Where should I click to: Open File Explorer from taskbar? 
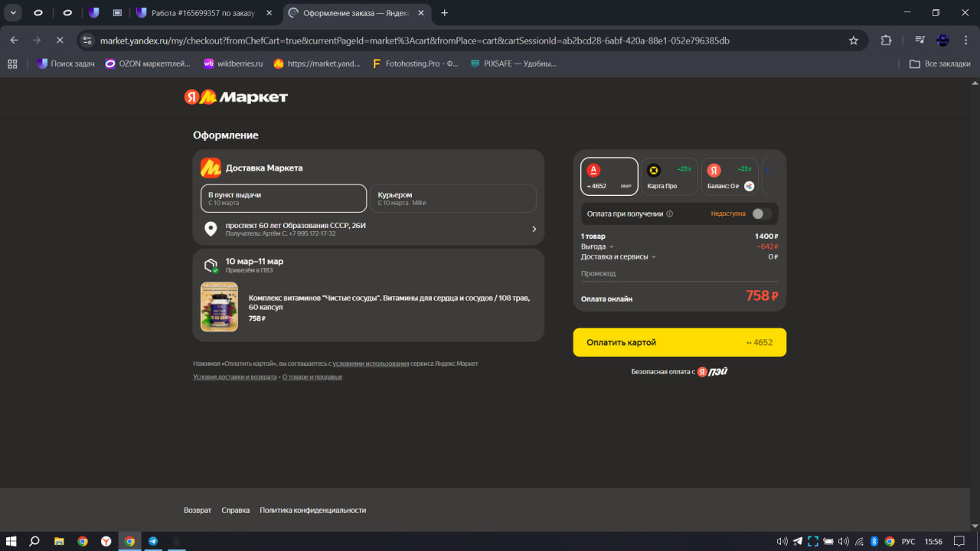click(x=59, y=541)
